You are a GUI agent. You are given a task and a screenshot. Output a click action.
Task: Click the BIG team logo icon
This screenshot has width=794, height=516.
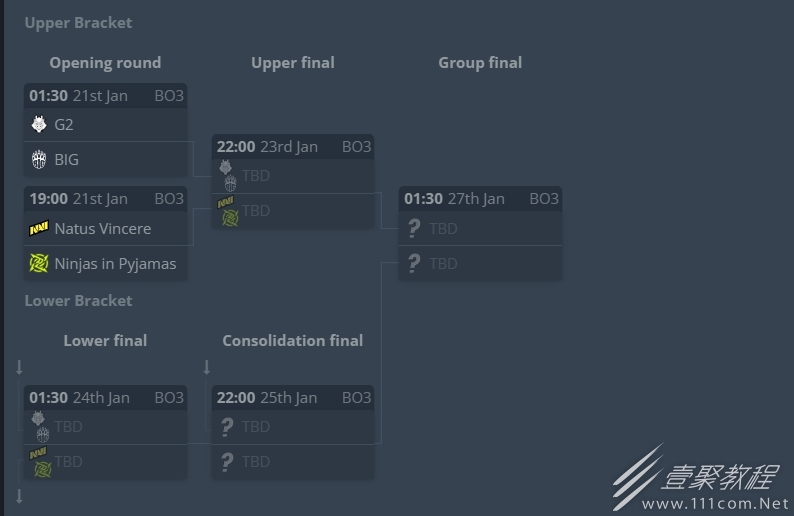39,160
